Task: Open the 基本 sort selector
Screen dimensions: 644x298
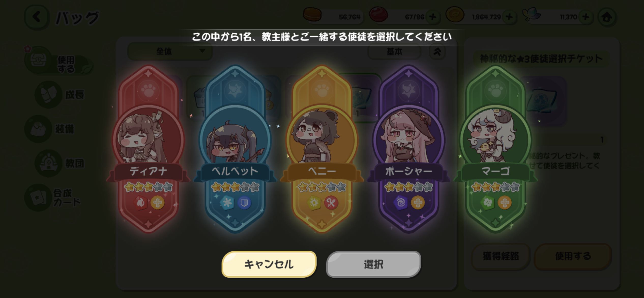Action: pos(394,52)
